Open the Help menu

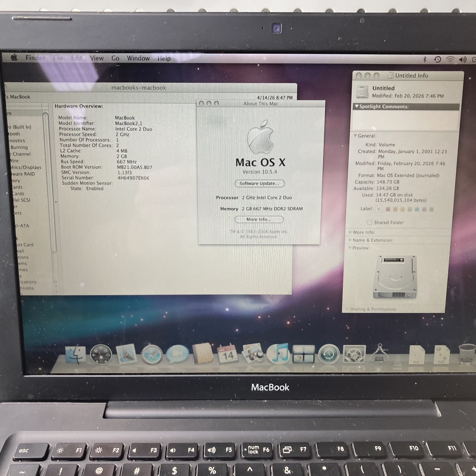(x=164, y=59)
